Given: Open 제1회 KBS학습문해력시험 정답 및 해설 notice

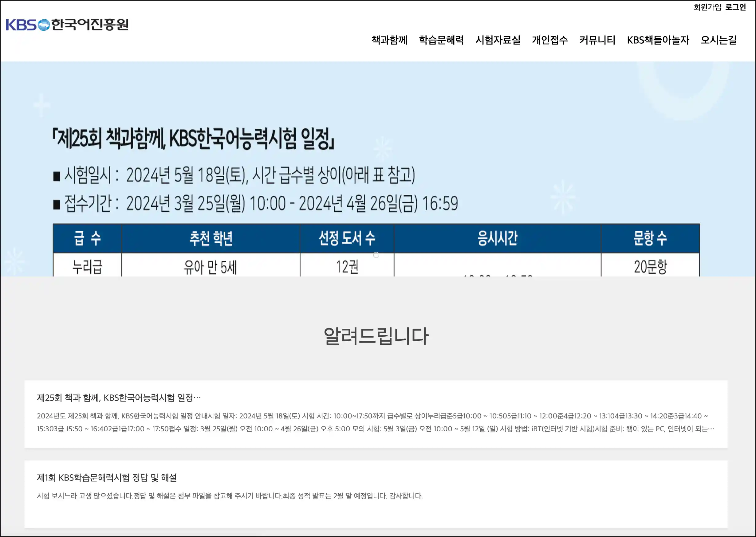Looking at the screenshot, I should pyautogui.click(x=107, y=477).
